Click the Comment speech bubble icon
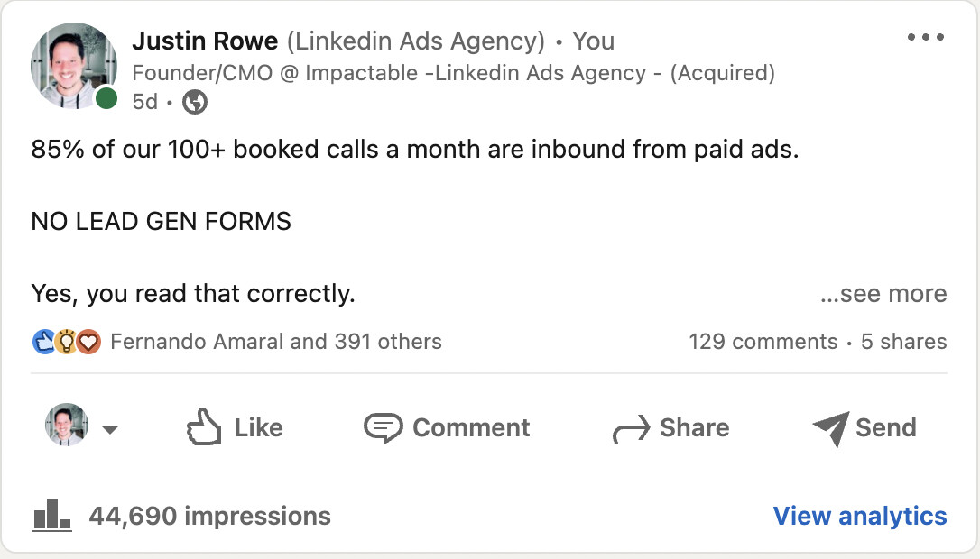980x559 pixels. pyautogui.click(x=384, y=428)
